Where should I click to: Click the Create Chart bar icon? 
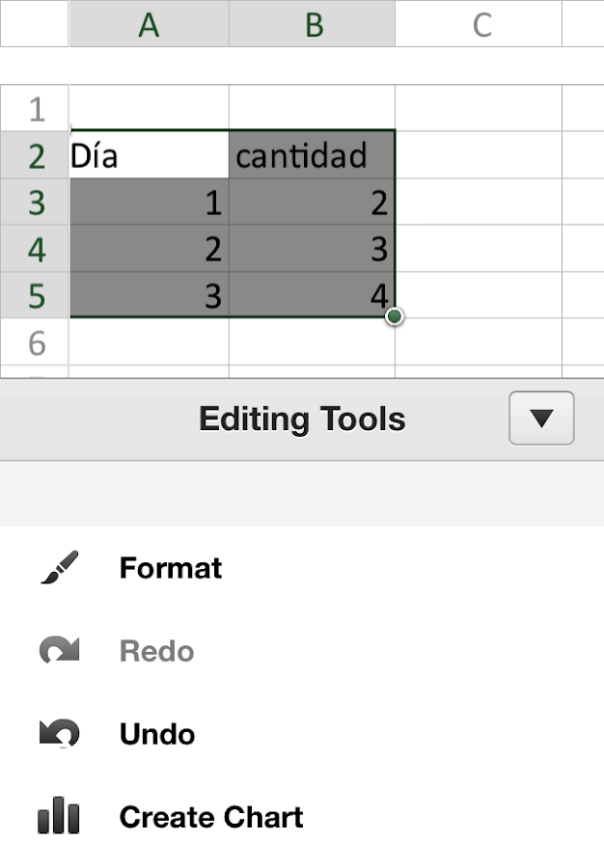(x=59, y=817)
